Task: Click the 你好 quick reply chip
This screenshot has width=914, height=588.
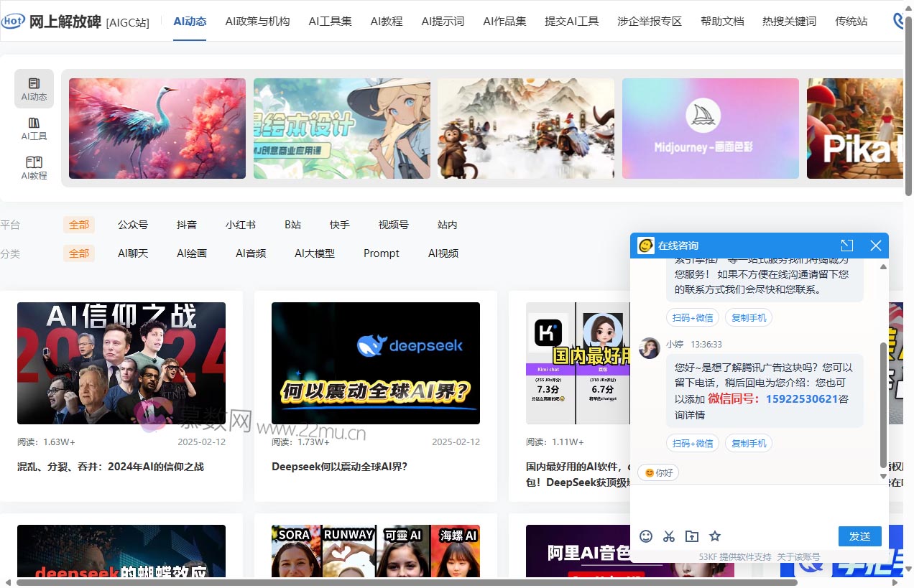Action: point(657,472)
